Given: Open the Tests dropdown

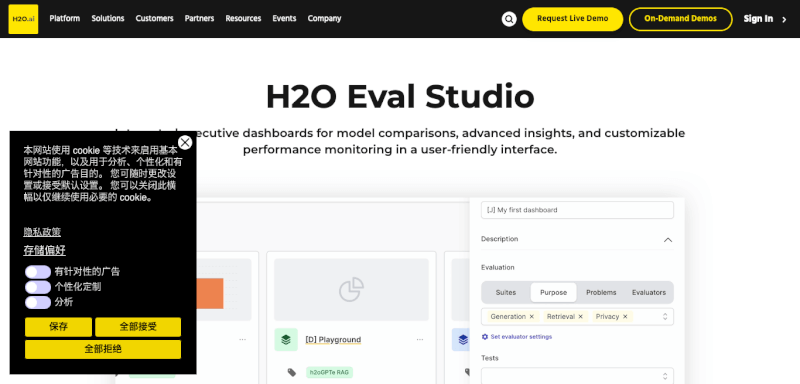Looking at the screenshot, I should pos(577,376).
